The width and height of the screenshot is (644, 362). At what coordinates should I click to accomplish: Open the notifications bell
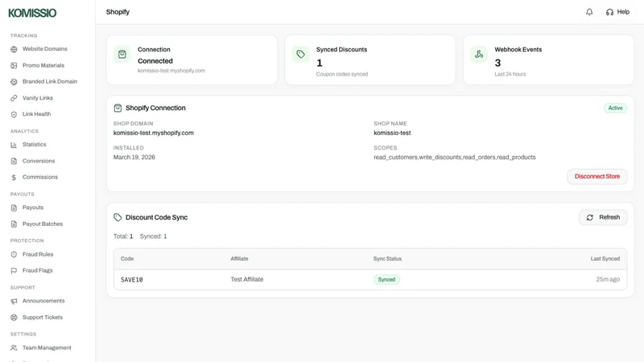[589, 12]
